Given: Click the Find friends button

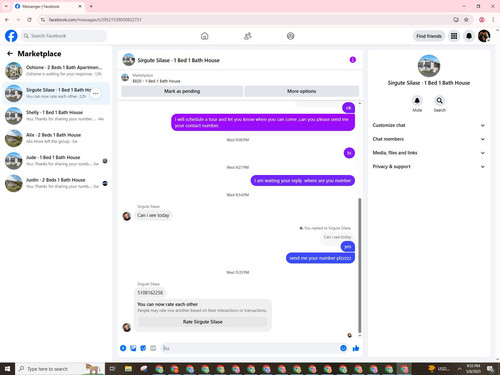Looking at the screenshot, I should point(429,36).
